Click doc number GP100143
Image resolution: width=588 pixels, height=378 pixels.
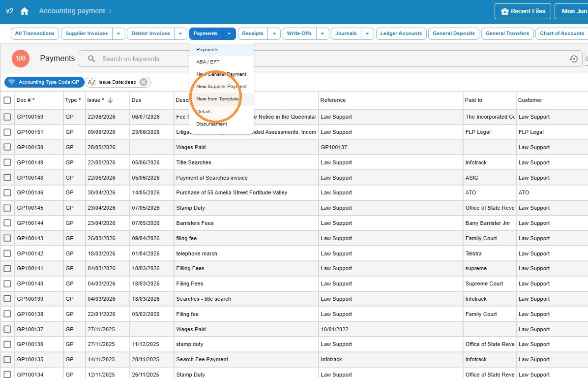(x=30, y=238)
